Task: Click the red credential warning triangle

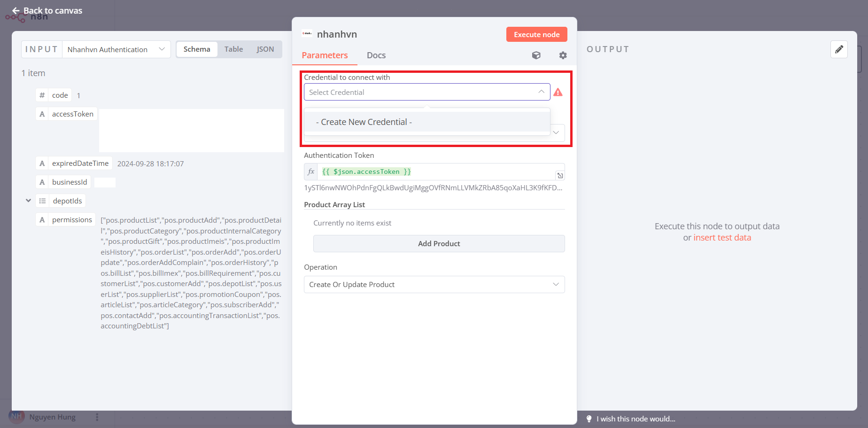Action: coord(558,93)
